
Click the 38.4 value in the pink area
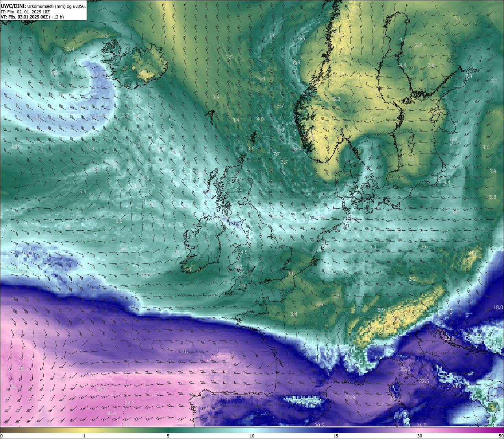pos(111,413)
